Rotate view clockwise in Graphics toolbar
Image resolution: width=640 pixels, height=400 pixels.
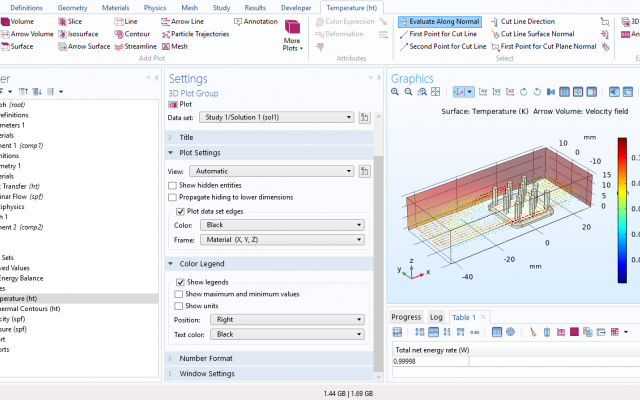[524, 92]
